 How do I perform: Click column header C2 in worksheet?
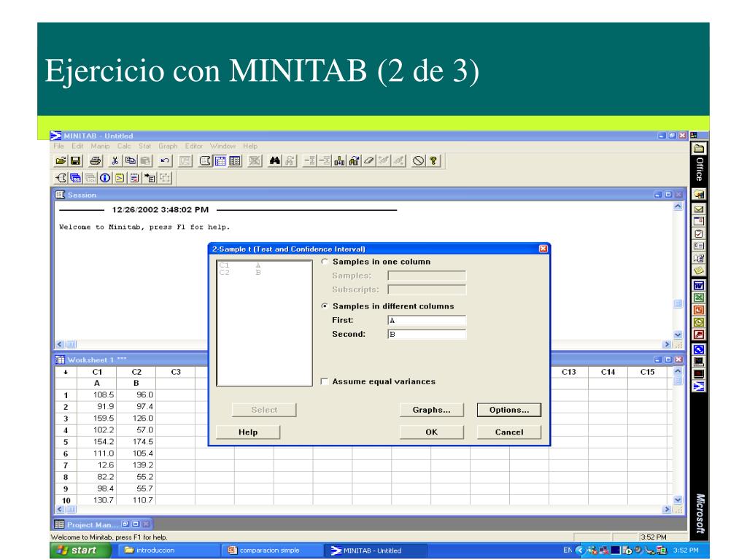[136, 372]
